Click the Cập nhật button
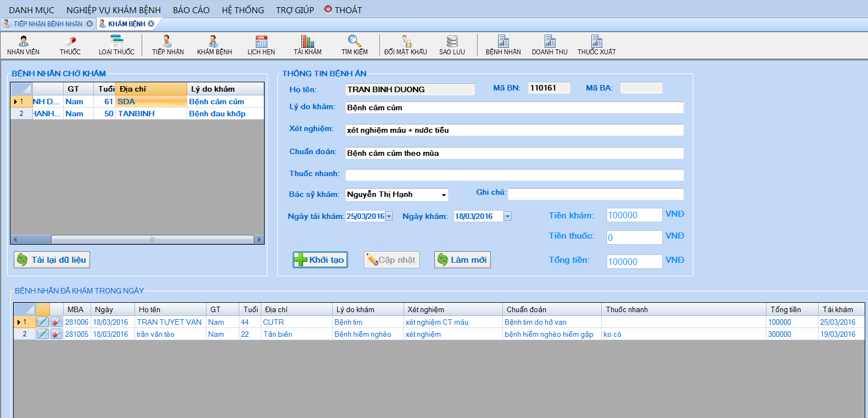Image resolution: width=868 pixels, height=418 pixels. (x=391, y=259)
